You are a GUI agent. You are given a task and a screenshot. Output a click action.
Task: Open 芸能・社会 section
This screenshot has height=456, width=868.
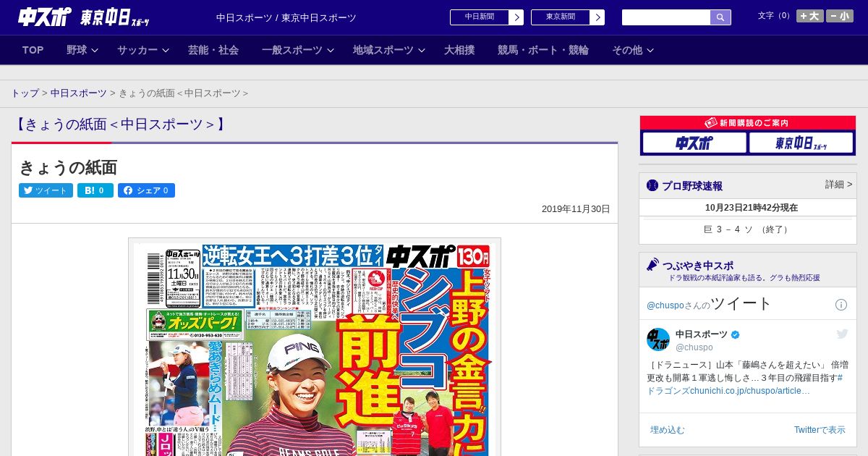click(213, 50)
